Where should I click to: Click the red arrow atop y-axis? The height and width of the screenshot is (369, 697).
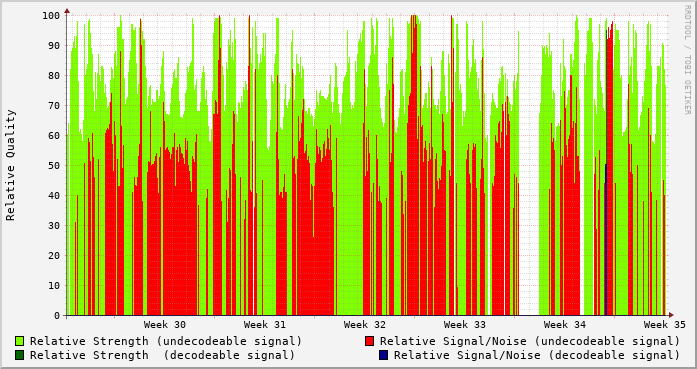tap(67, 10)
